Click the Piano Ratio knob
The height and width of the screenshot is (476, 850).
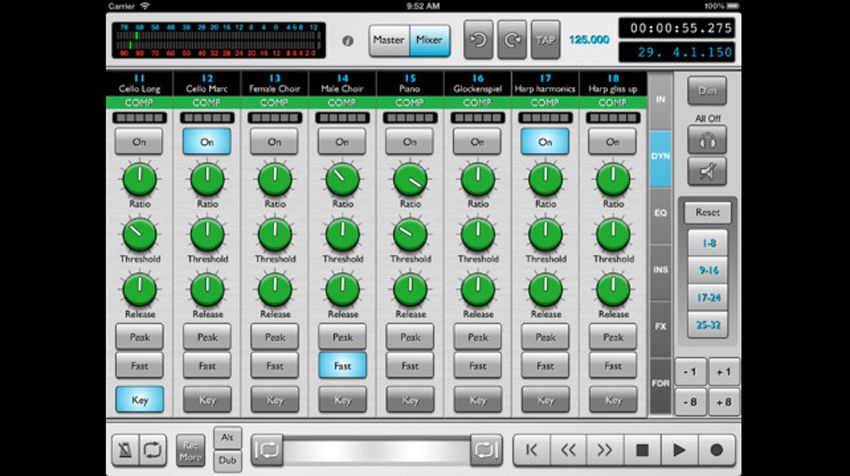[x=410, y=180]
